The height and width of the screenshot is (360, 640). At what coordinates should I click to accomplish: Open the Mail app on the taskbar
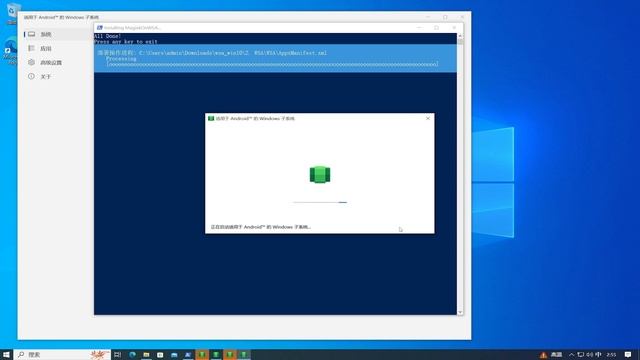pos(174,355)
